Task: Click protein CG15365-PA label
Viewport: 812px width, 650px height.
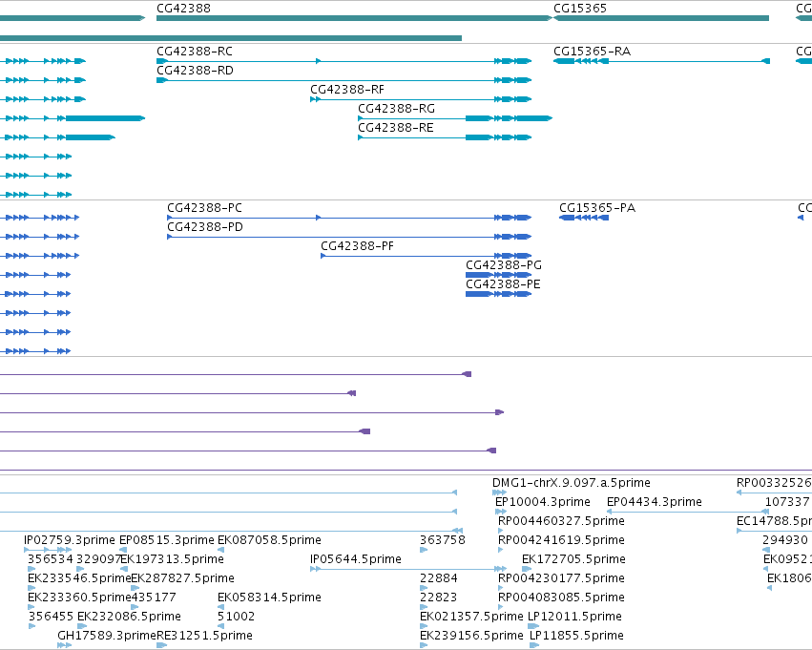Action: [x=597, y=208]
